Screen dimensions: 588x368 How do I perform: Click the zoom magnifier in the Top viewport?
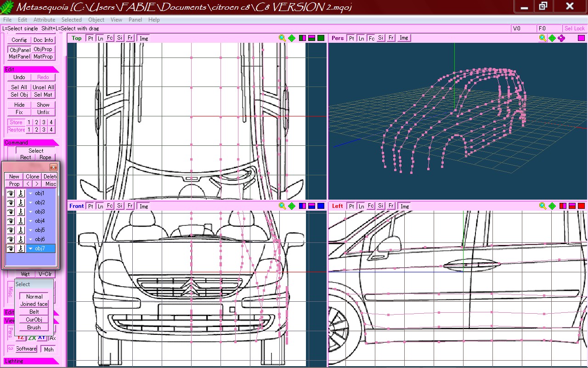(x=283, y=38)
